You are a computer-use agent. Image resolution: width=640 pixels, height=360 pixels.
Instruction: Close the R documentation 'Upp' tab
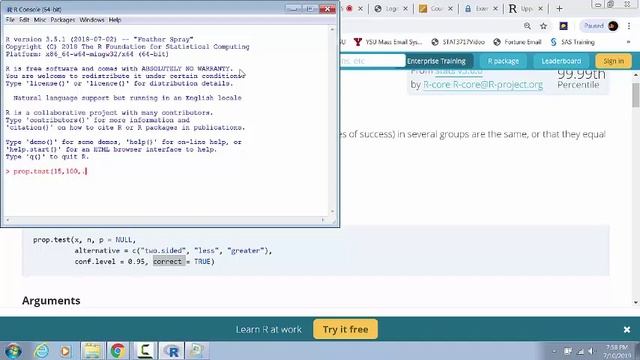click(540, 9)
